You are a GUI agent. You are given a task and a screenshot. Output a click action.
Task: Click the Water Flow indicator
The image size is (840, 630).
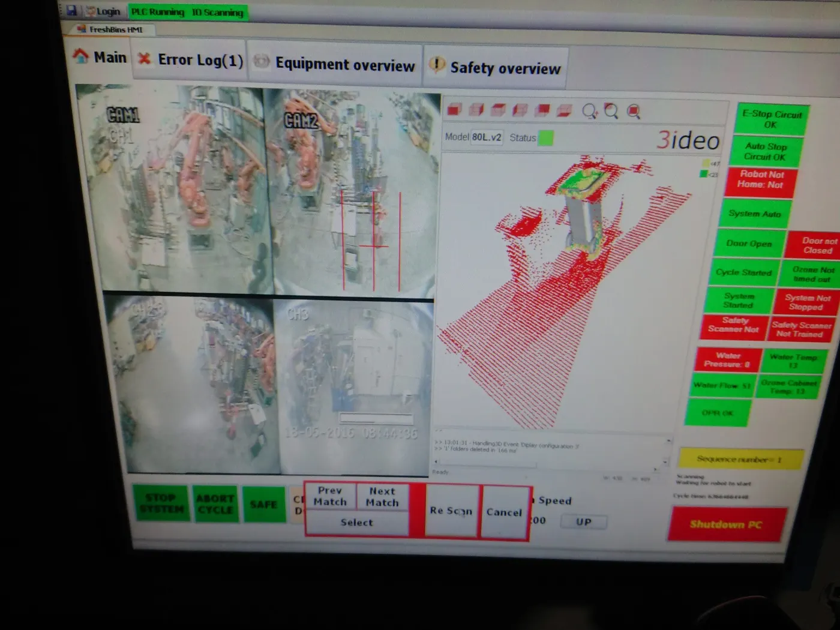(722, 386)
